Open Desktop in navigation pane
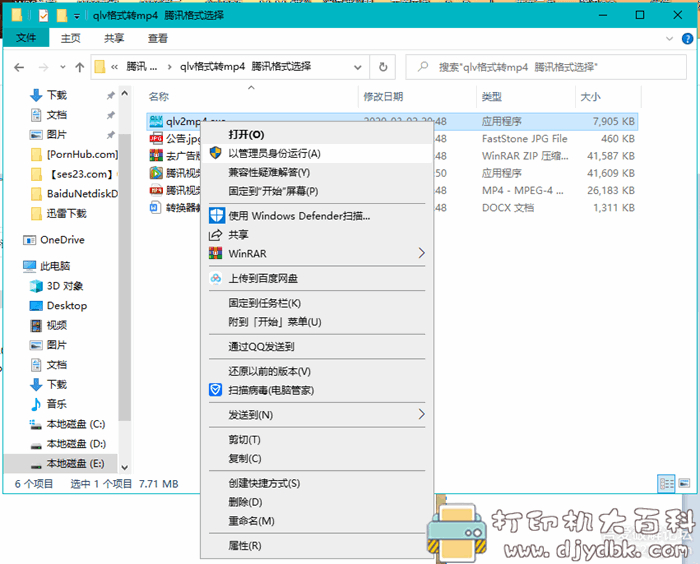Screen dimensions: 700x564 [x=67, y=305]
